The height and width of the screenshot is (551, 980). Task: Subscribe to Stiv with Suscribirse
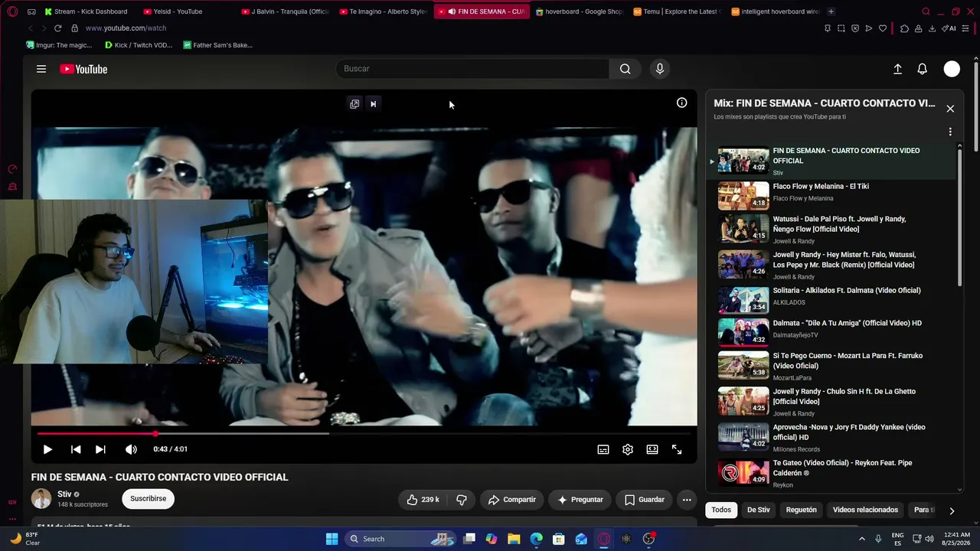point(149,499)
